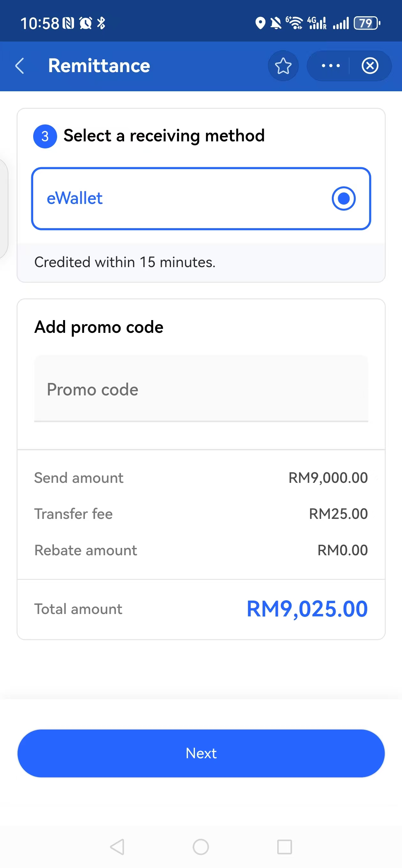Tap the muted notification bell icon
Screen dimensions: 402x868
[x=276, y=23]
